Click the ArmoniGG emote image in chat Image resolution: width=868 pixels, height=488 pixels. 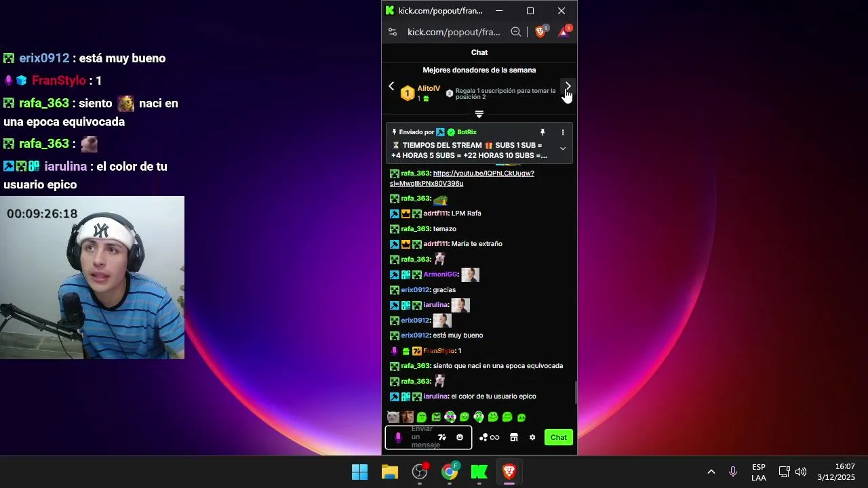coord(470,274)
